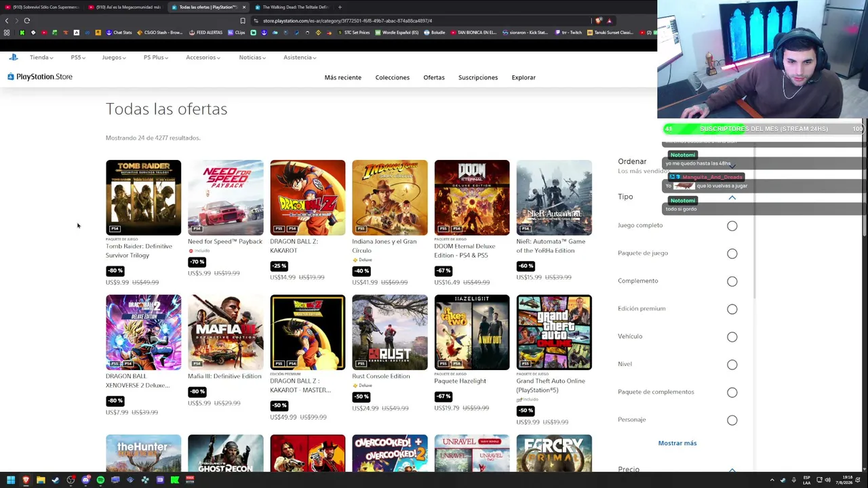Expand the Tienda dropdown menu

tap(41, 58)
